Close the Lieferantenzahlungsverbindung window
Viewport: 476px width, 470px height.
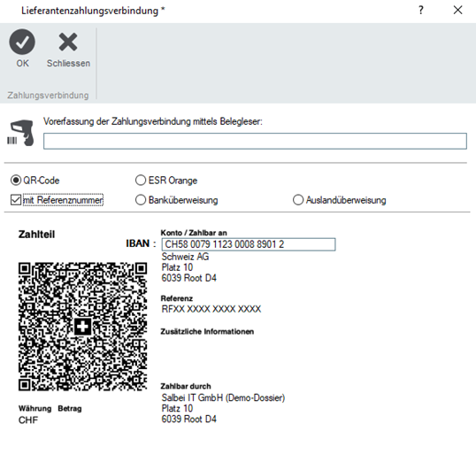pos(457,11)
